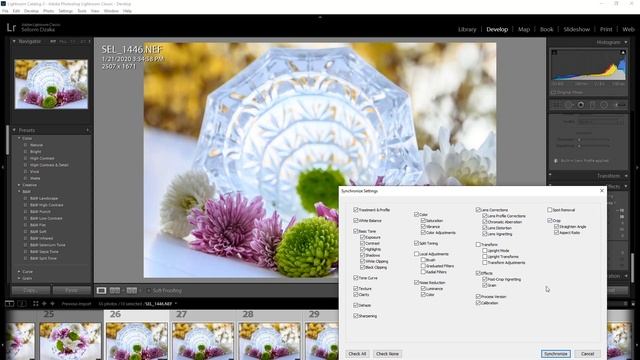Click the Check None button
Viewport: 640px width, 360px height.
387,354
